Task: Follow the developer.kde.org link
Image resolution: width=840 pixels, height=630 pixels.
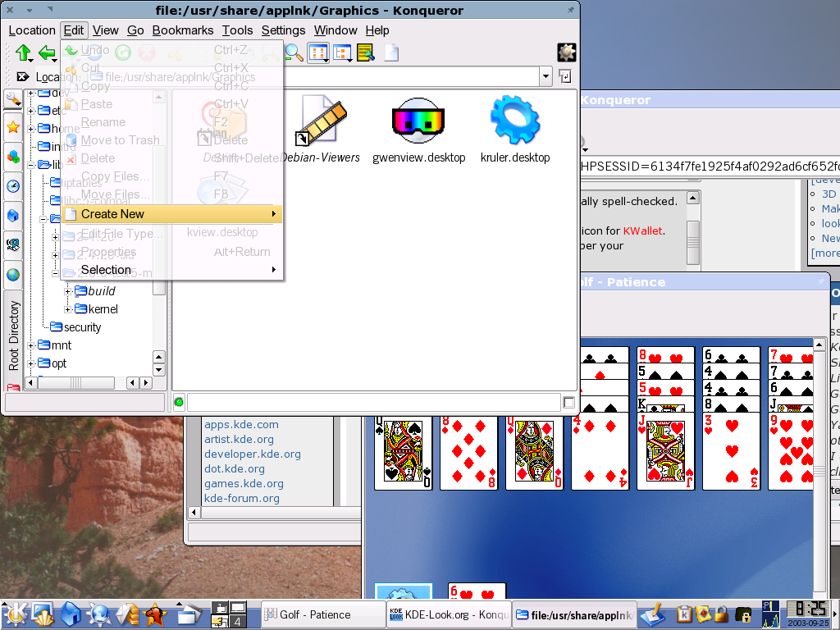Action: tap(253, 454)
